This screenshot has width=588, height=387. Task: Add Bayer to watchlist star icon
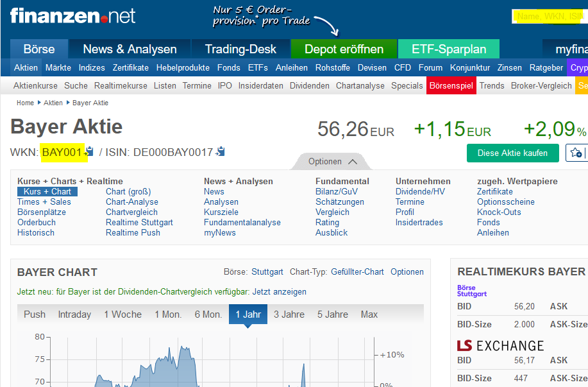(x=576, y=153)
